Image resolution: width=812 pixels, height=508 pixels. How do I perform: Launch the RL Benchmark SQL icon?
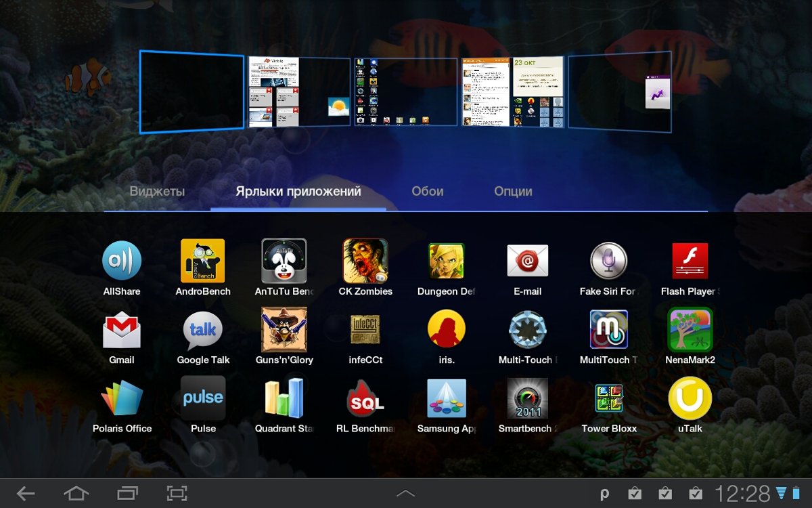(365, 398)
